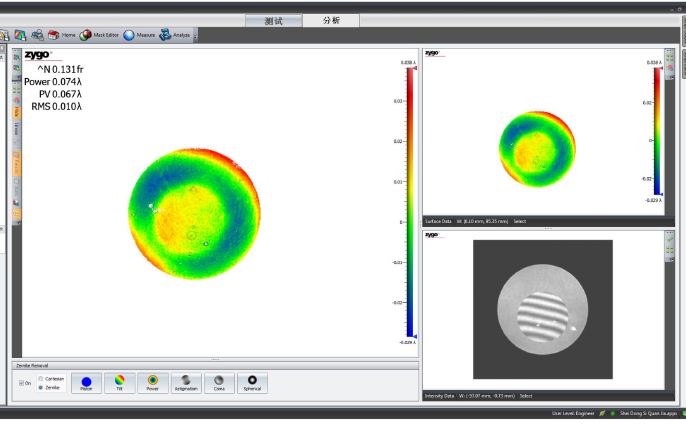Viewport: 686px width, 425px height.
Task: Switch to the 测试 tab
Action: click(x=273, y=20)
